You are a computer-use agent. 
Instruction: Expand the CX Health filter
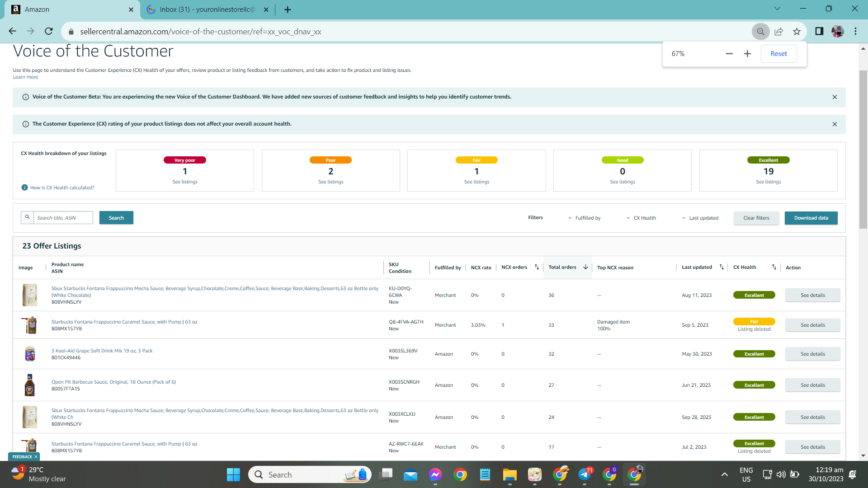(641, 218)
